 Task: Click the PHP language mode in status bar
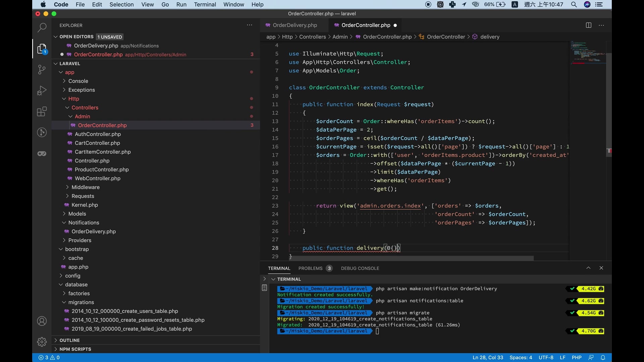576,357
